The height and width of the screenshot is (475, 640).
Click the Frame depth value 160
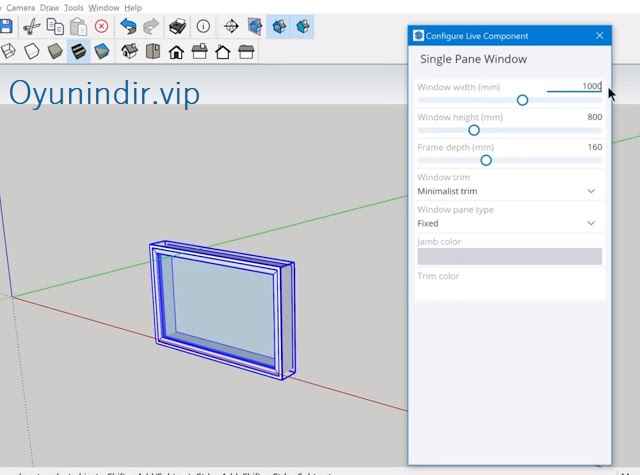click(595, 147)
